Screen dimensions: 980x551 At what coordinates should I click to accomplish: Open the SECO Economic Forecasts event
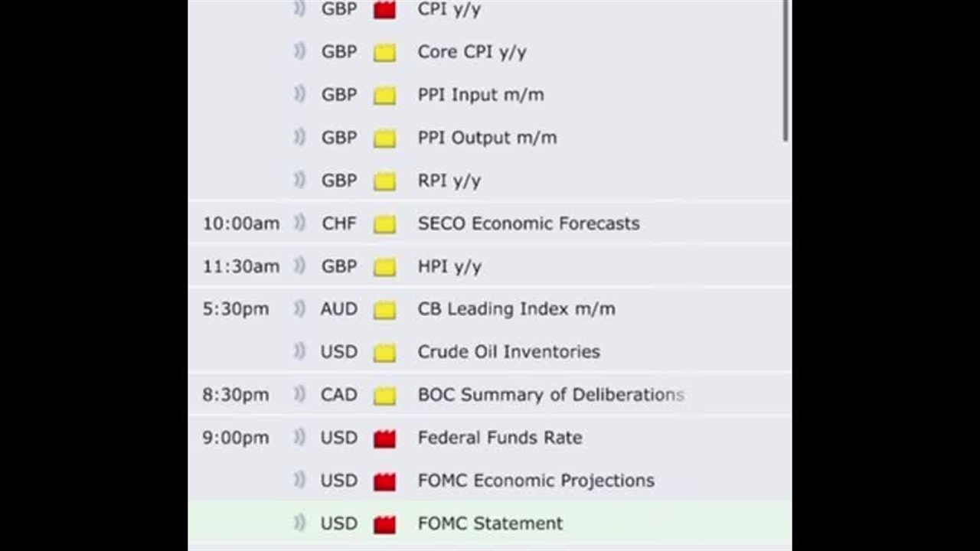(528, 223)
